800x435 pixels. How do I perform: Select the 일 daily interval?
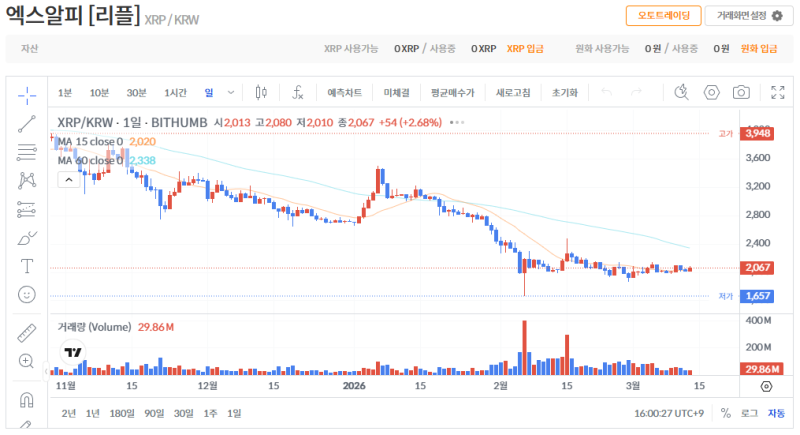point(209,92)
